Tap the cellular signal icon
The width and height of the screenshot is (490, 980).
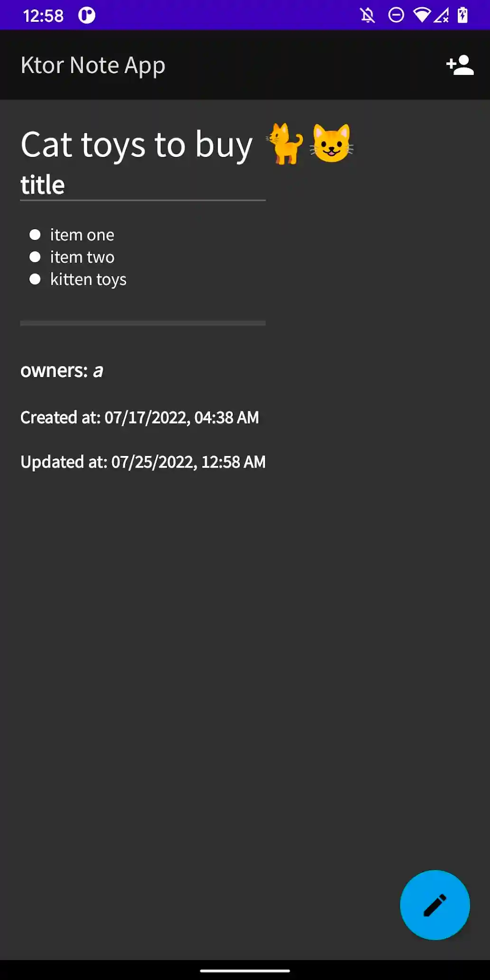(441, 16)
